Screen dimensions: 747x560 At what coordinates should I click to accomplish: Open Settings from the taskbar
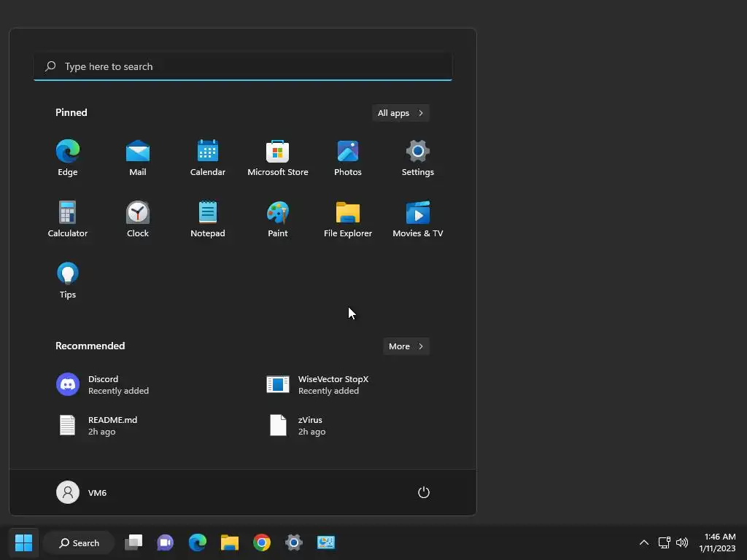[x=294, y=542]
